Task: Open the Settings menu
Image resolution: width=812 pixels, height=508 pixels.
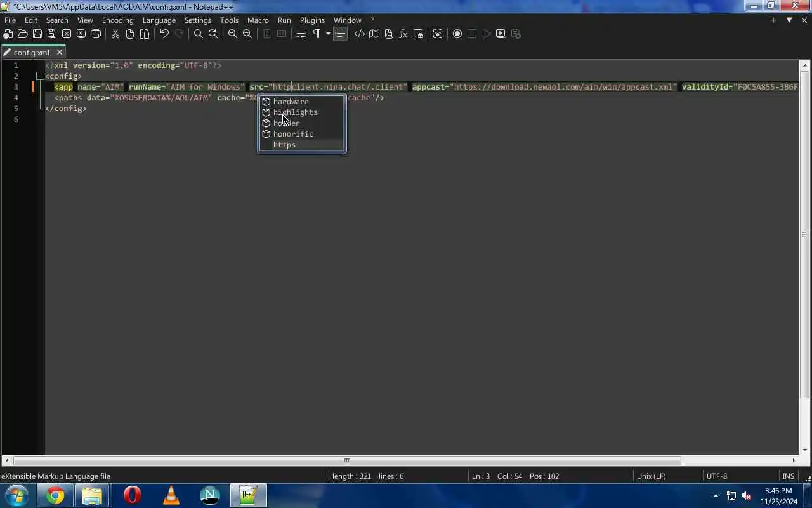Action: click(x=198, y=20)
